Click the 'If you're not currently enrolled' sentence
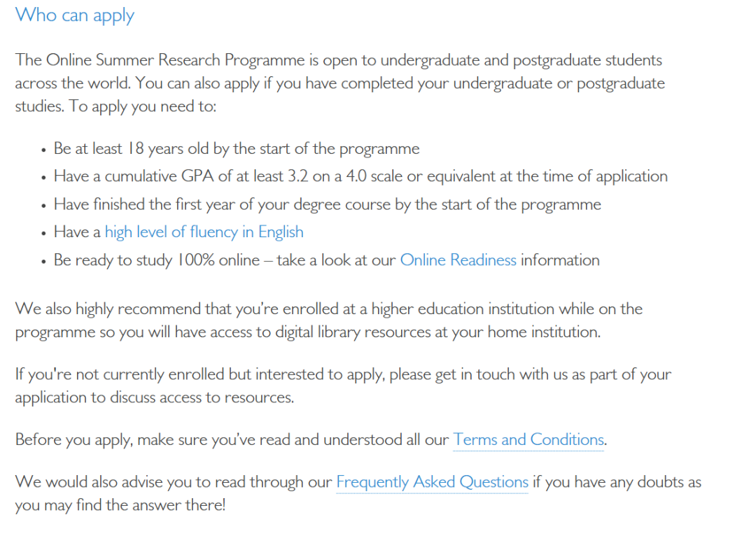The image size is (756, 536). pyautogui.click(x=119, y=374)
